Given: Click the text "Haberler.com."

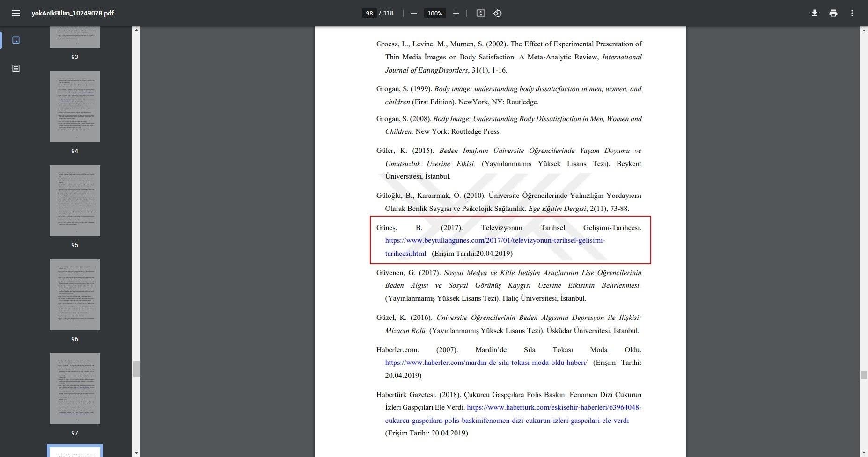Looking at the screenshot, I should 397,350.
